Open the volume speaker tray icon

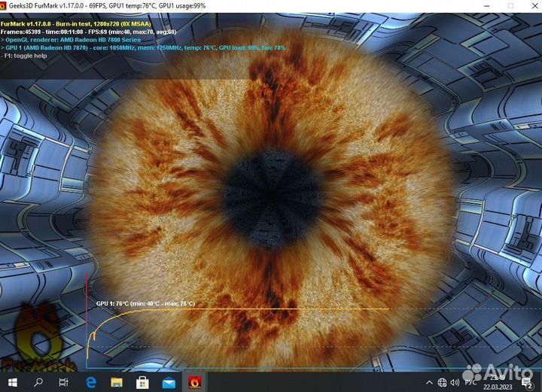tap(455, 382)
